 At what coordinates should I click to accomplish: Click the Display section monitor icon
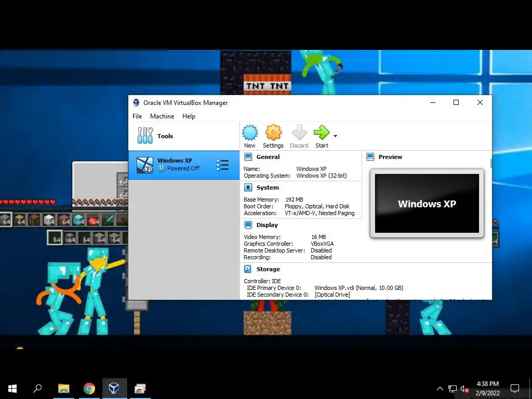click(248, 224)
